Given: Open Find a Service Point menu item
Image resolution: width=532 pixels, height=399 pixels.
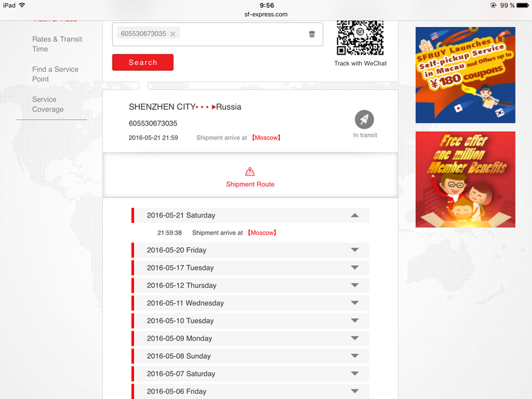Looking at the screenshot, I should [x=55, y=74].
